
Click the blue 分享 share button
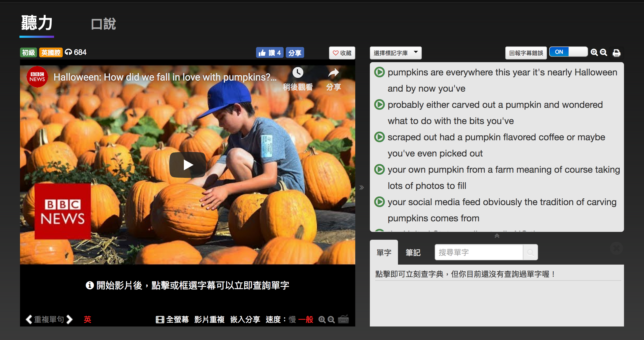[x=295, y=52]
